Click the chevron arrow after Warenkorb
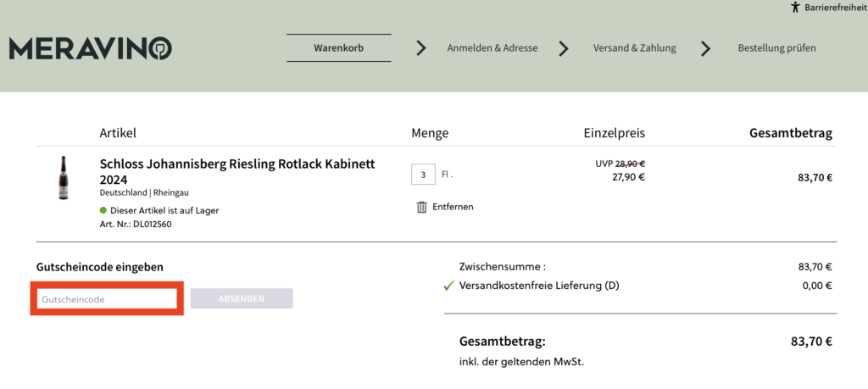This screenshot has width=868, height=389. [x=421, y=48]
